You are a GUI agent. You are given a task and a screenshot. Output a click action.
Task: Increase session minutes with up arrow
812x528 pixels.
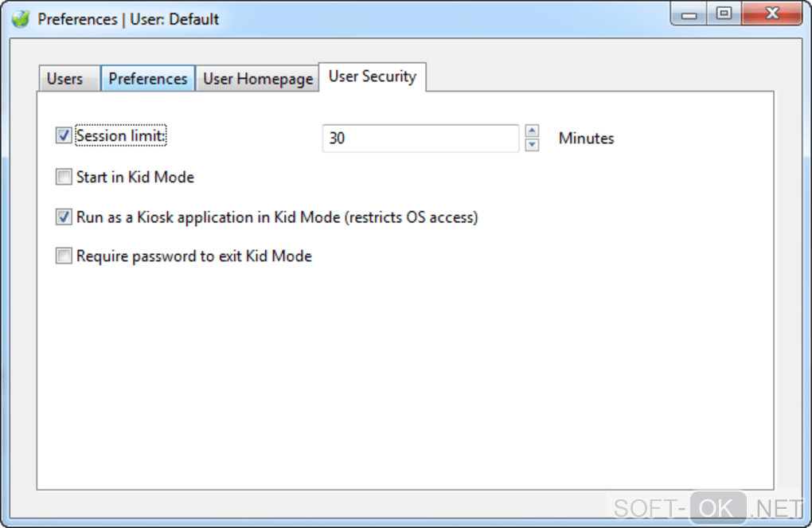coord(533,131)
